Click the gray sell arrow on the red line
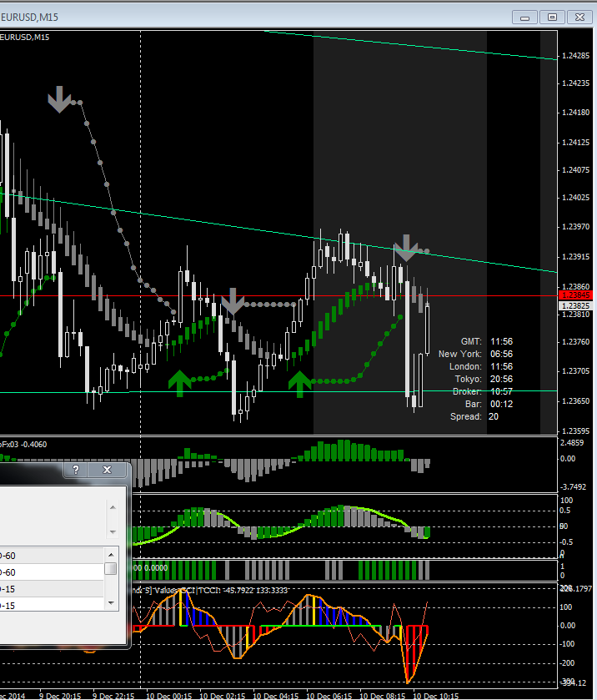 point(233,301)
